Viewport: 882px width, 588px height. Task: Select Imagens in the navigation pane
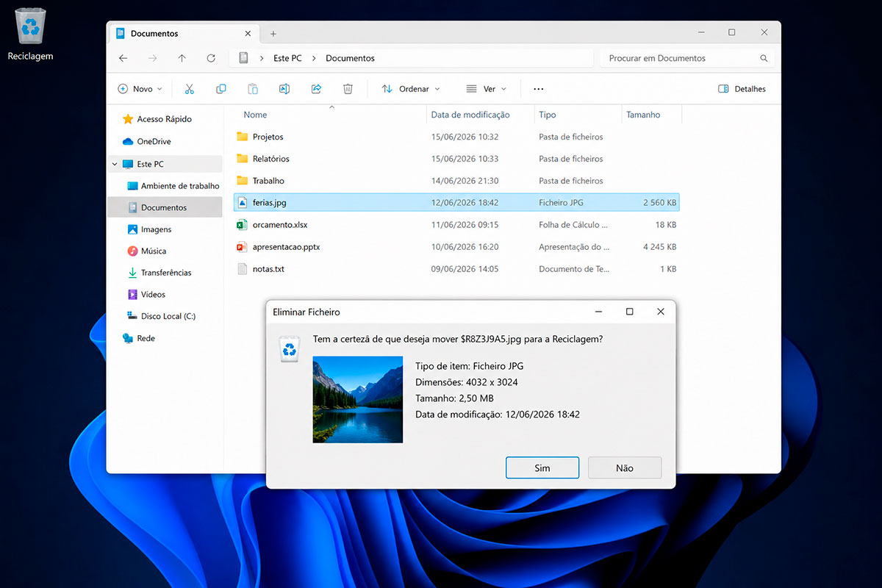tap(149, 229)
